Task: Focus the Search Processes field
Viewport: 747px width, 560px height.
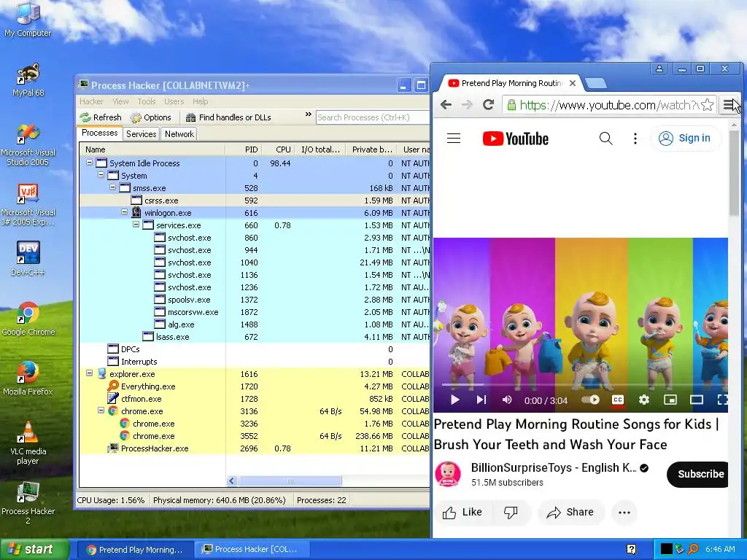Action: pyautogui.click(x=373, y=117)
